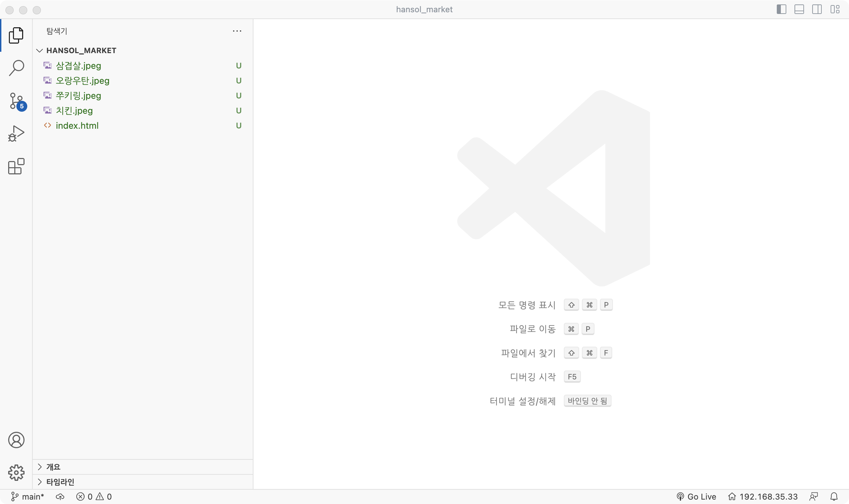Image resolution: width=849 pixels, height=504 pixels.
Task: Open the Extensions view icon
Action: [16, 166]
